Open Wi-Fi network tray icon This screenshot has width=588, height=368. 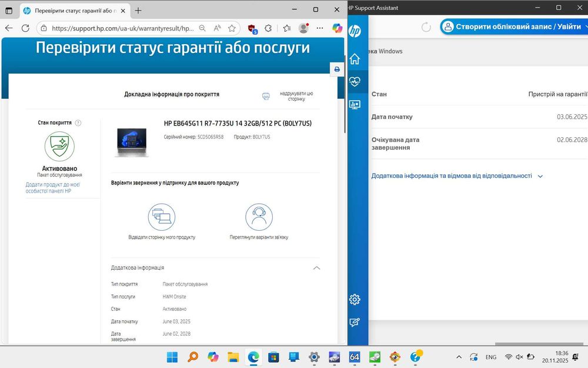(x=509, y=357)
